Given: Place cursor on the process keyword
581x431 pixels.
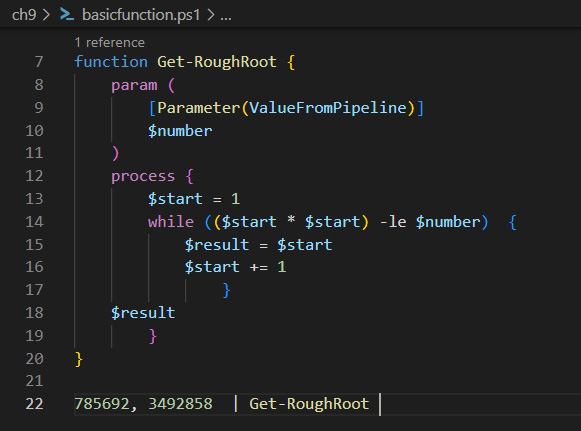Looking at the screenshot, I should click(143, 176).
